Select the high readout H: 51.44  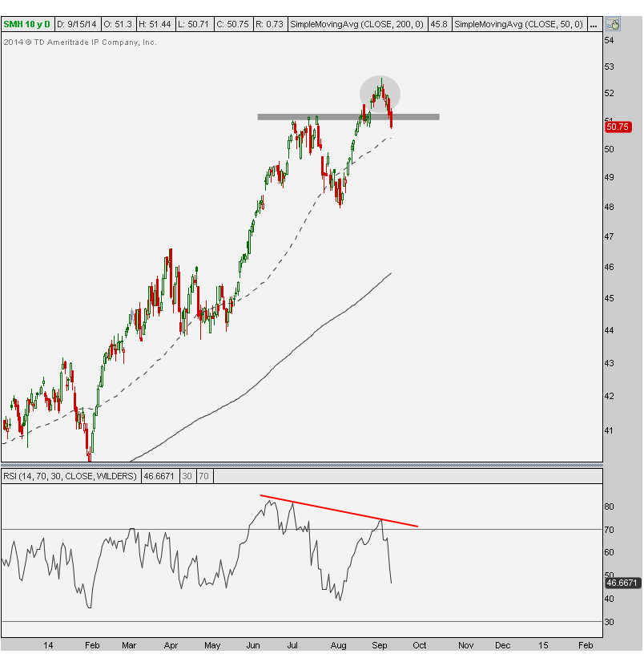(x=155, y=24)
